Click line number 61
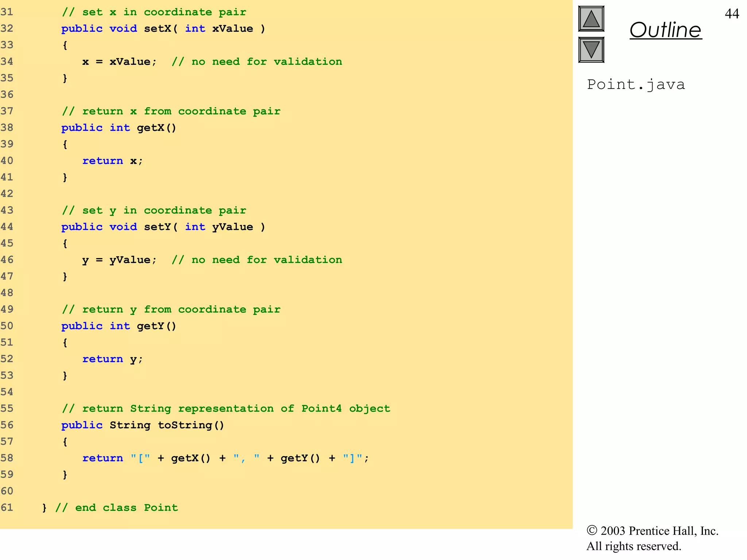 pyautogui.click(x=7, y=508)
